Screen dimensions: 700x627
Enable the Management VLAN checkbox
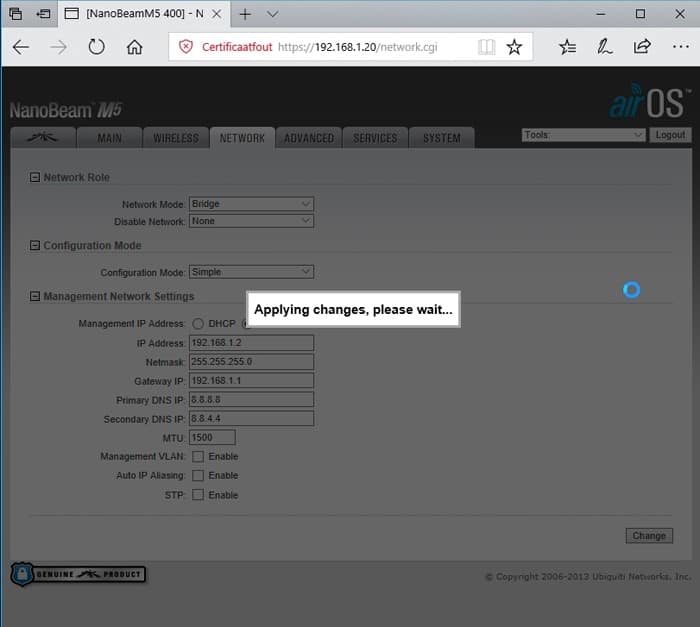[198, 456]
